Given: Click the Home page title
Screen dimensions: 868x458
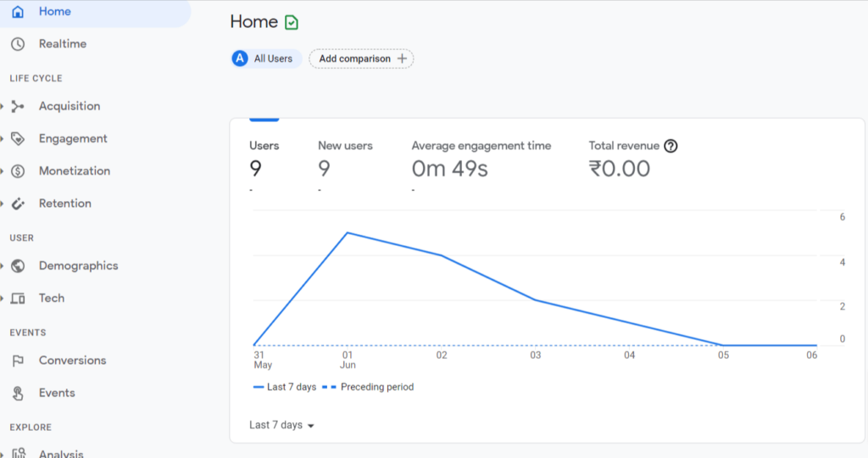Looking at the screenshot, I should pyautogui.click(x=254, y=21).
